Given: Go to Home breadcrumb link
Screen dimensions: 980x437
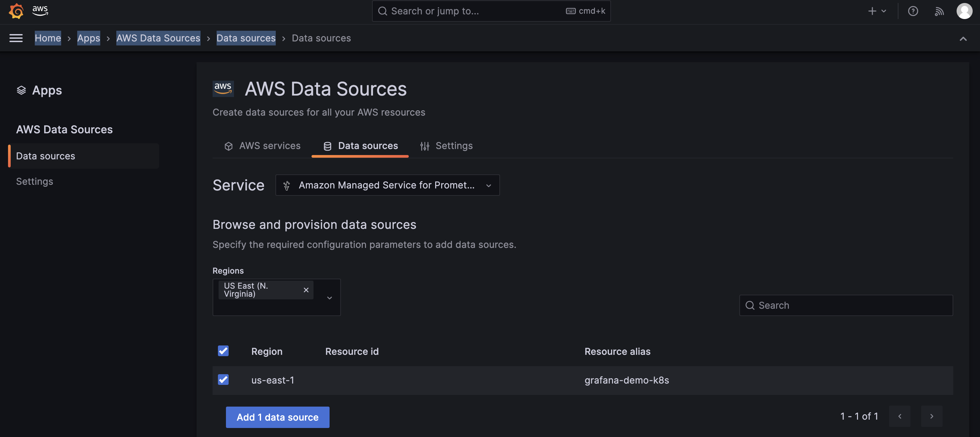Looking at the screenshot, I should [48, 38].
